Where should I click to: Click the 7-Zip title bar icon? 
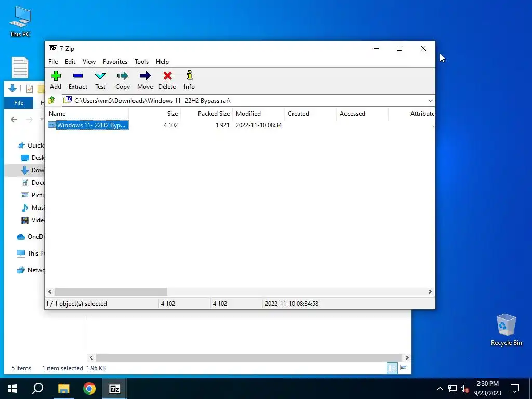(x=53, y=48)
